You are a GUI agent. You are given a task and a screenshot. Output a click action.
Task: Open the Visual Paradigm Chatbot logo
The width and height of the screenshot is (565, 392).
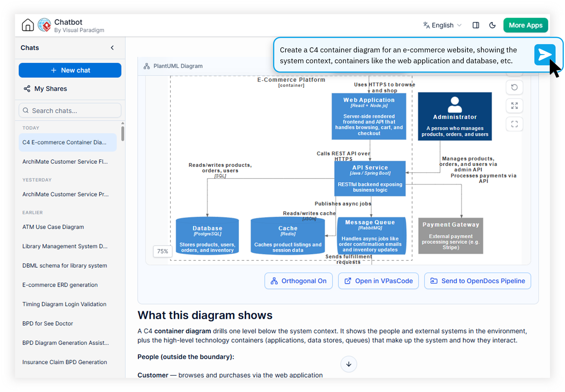(44, 25)
